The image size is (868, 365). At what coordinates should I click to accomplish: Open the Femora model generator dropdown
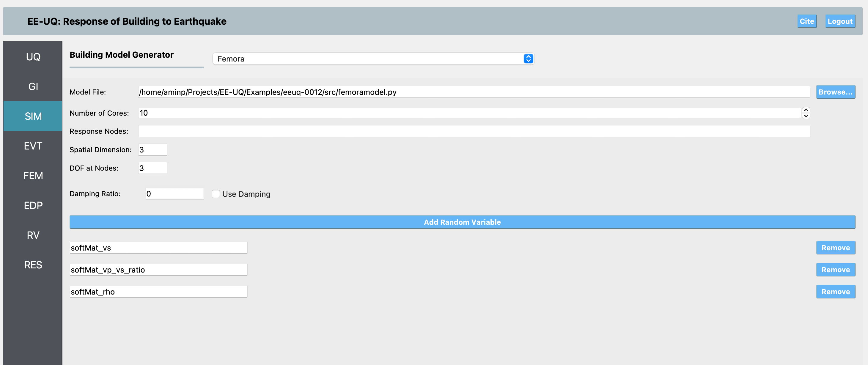click(373, 59)
